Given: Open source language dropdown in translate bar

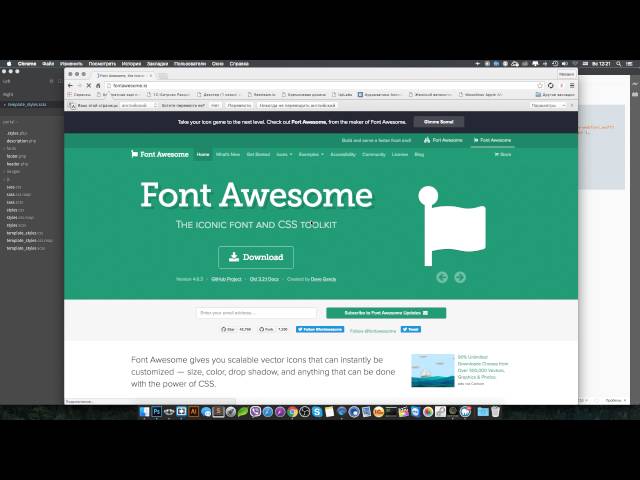Looking at the screenshot, I should (139, 106).
